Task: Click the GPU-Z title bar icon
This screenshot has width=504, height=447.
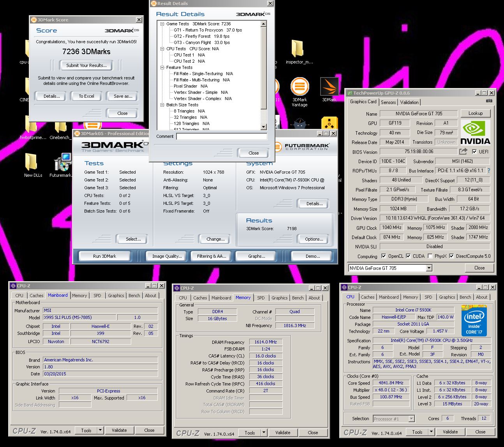Action: (349, 93)
